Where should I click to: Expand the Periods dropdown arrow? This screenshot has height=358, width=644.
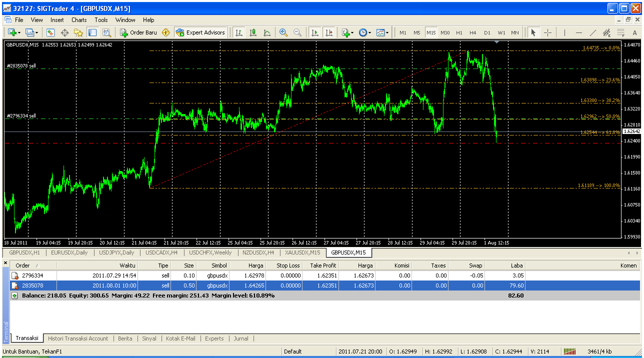[369, 32]
